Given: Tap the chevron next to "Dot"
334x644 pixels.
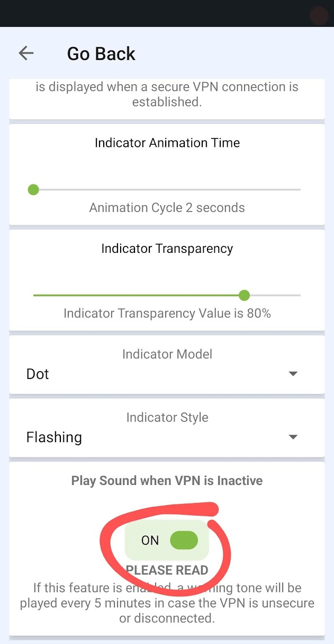Looking at the screenshot, I should click(293, 374).
